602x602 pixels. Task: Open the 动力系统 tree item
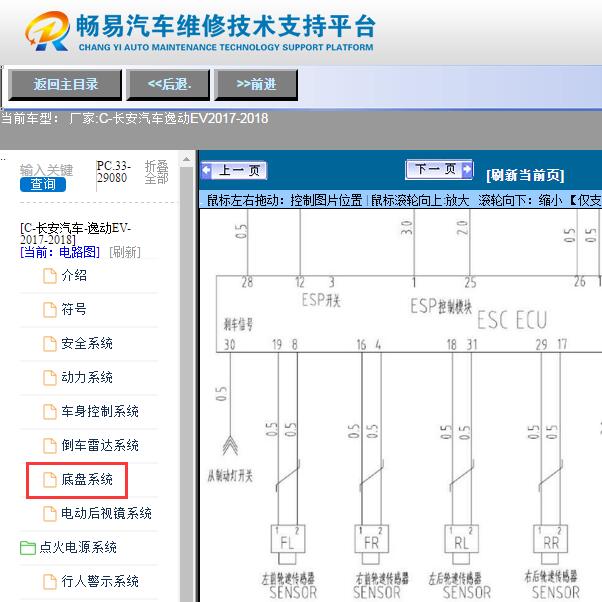coord(87,377)
